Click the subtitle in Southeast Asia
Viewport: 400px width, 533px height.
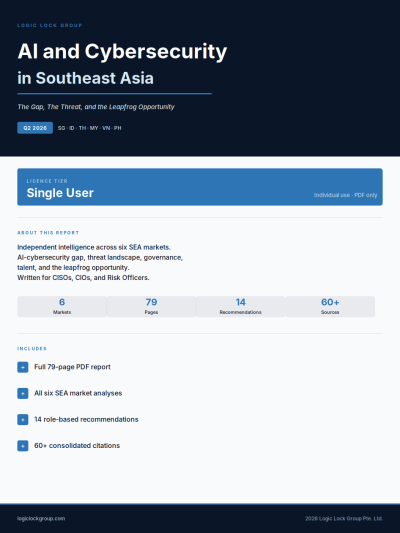point(85,78)
